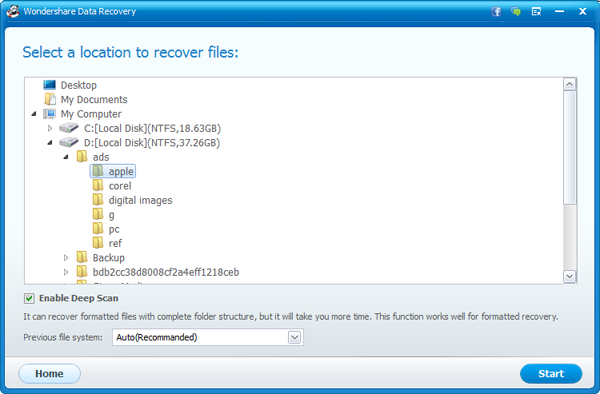Select the pc folder label
This screenshot has height=394, width=600.
pyautogui.click(x=114, y=230)
